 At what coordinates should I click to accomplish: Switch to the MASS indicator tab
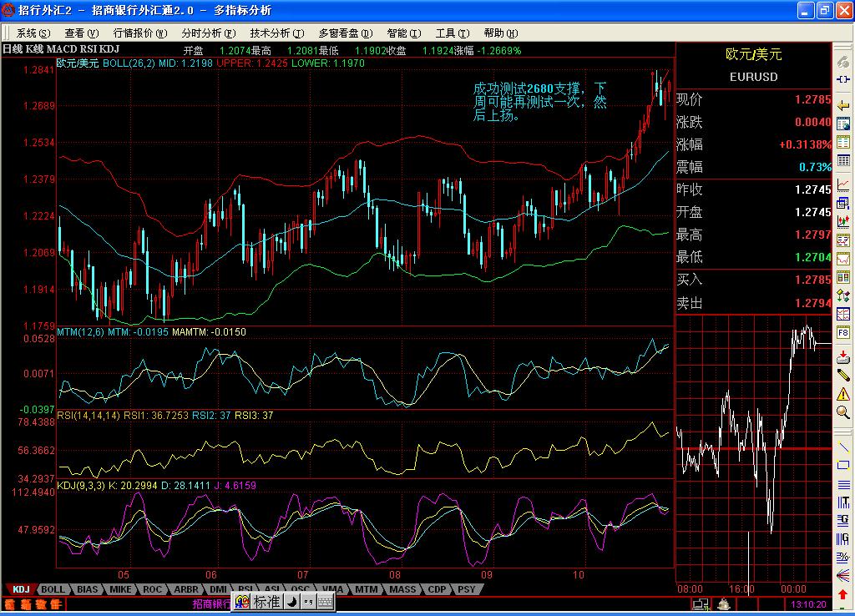coord(403,589)
